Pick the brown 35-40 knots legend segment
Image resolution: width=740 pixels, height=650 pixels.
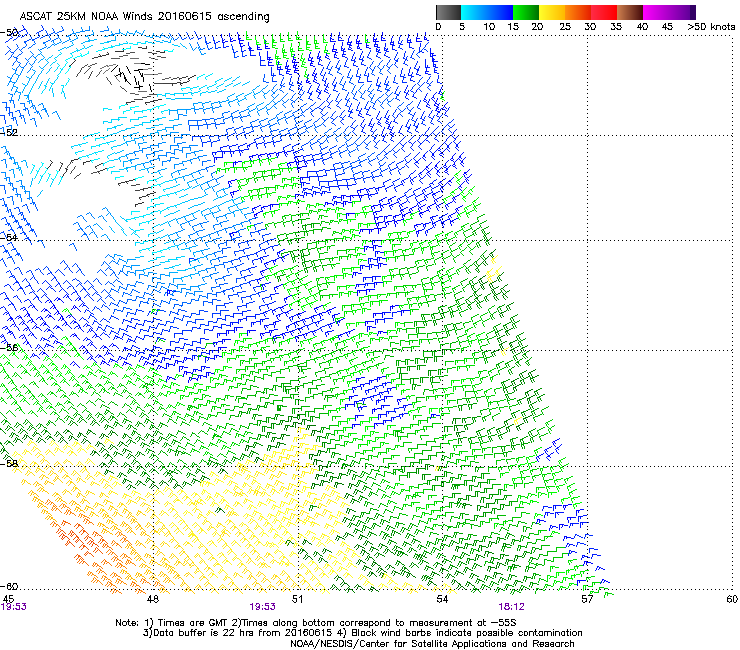(x=630, y=12)
